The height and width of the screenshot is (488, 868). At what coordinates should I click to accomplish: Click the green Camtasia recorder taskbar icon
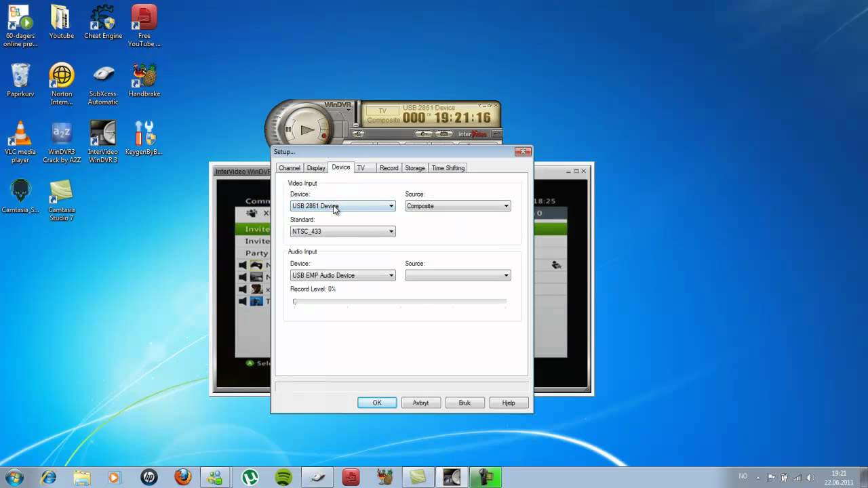(486, 478)
